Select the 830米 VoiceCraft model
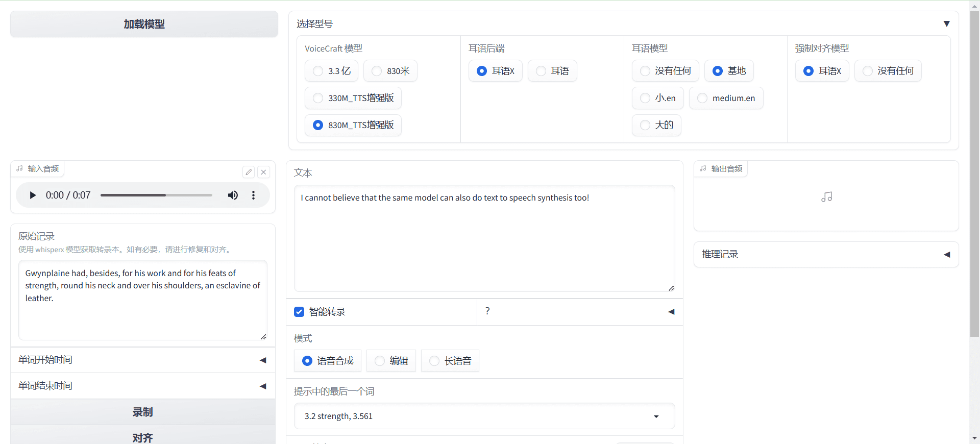 pos(390,71)
